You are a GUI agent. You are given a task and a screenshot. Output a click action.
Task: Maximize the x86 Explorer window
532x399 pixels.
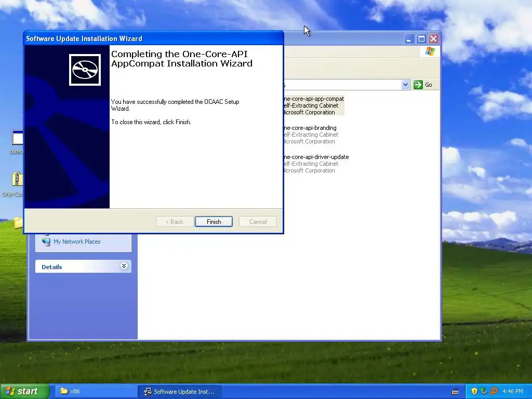[x=421, y=39]
